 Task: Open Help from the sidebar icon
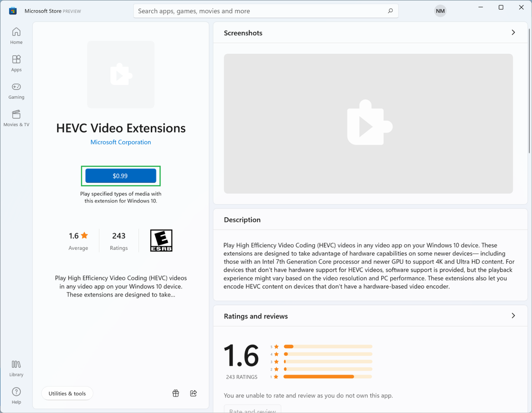[x=16, y=395]
